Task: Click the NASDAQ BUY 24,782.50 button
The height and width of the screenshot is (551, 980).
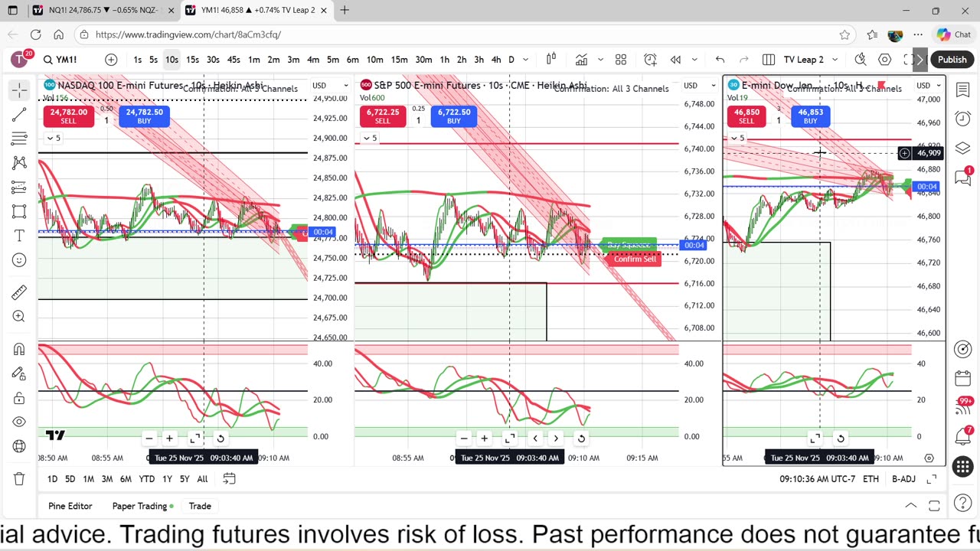Action: point(144,116)
